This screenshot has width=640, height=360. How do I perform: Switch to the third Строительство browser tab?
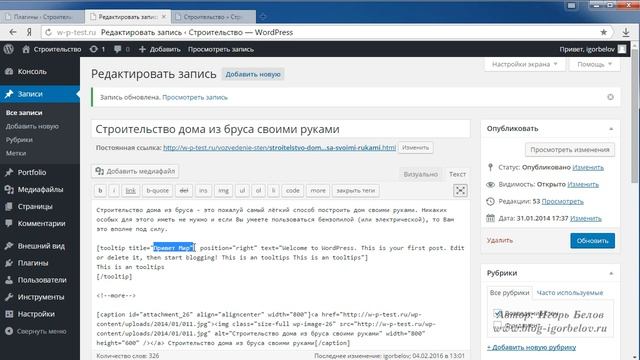point(212,17)
